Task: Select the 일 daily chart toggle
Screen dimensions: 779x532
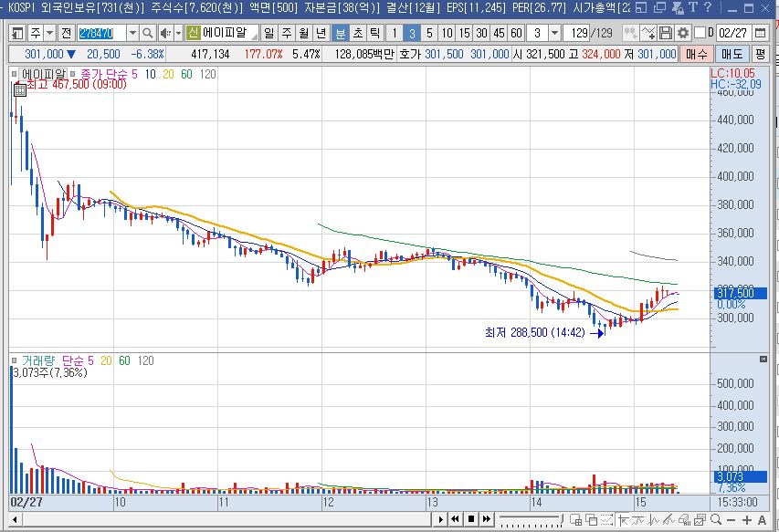Action: (x=268, y=33)
